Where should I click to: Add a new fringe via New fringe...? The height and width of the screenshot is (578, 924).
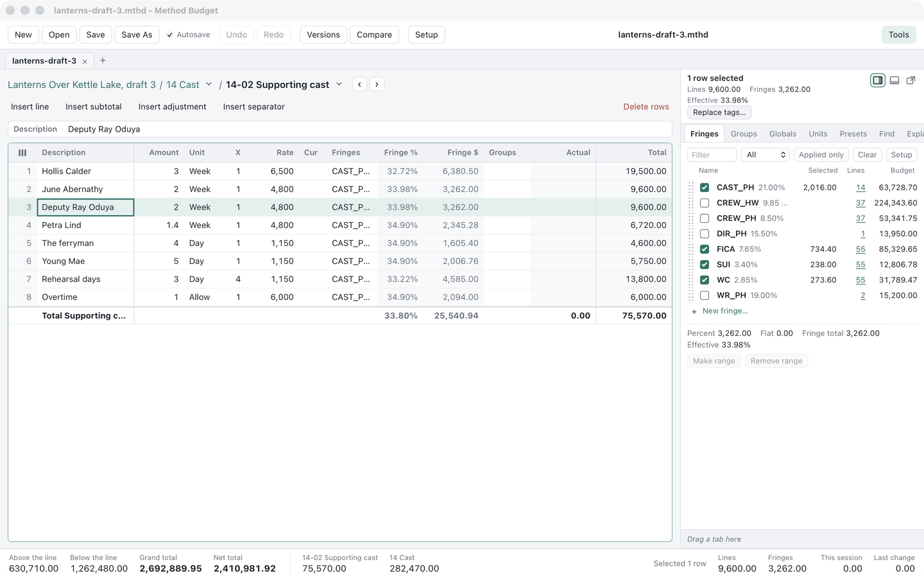pyautogui.click(x=719, y=311)
